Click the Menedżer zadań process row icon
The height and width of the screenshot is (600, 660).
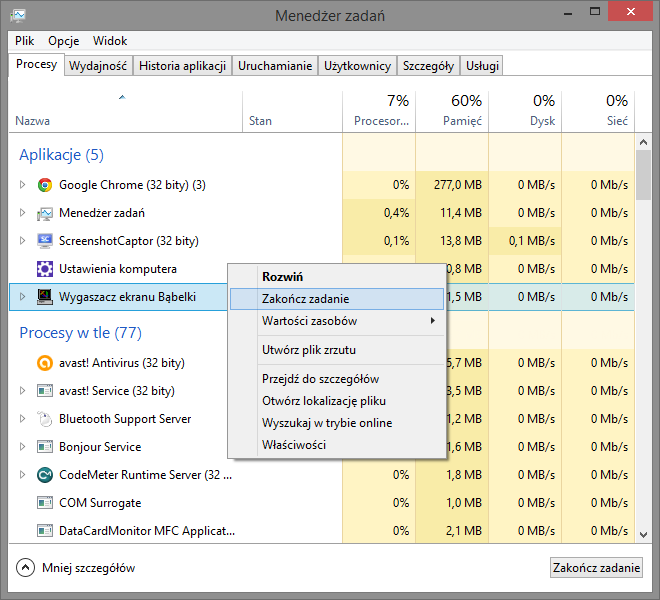(45, 213)
